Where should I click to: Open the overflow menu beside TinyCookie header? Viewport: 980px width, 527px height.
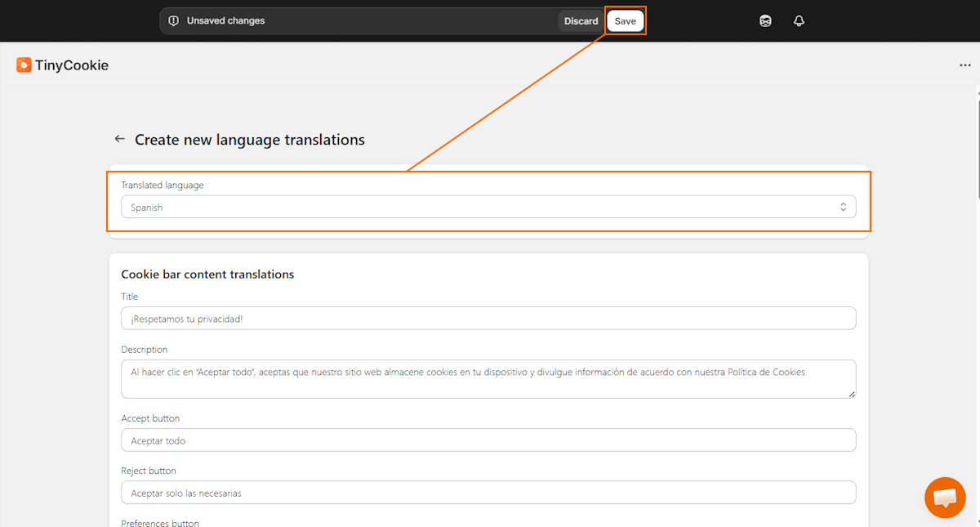click(x=965, y=65)
